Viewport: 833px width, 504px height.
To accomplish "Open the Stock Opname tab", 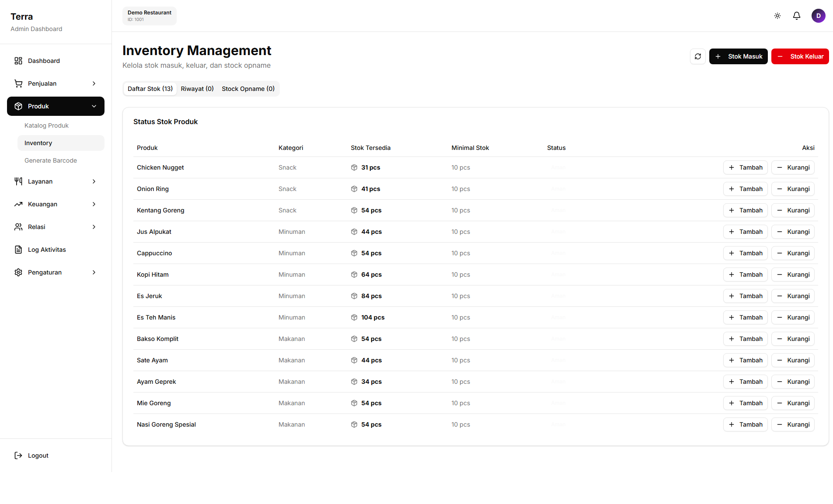I will tap(247, 89).
